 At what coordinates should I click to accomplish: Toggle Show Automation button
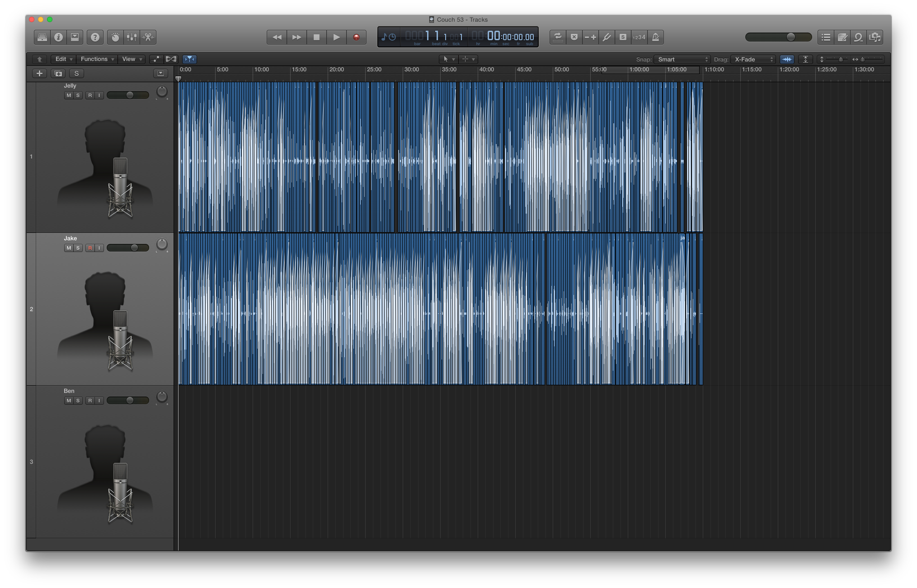point(156,59)
